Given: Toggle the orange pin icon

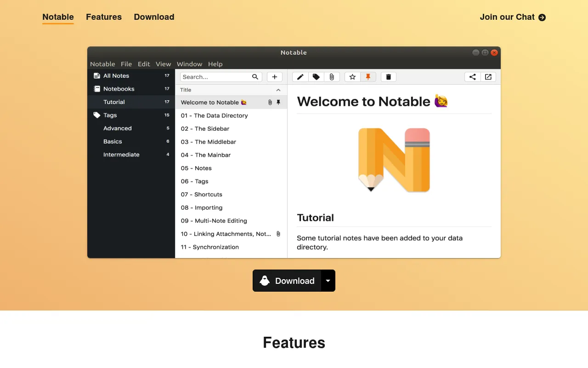Looking at the screenshot, I should 368,77.
